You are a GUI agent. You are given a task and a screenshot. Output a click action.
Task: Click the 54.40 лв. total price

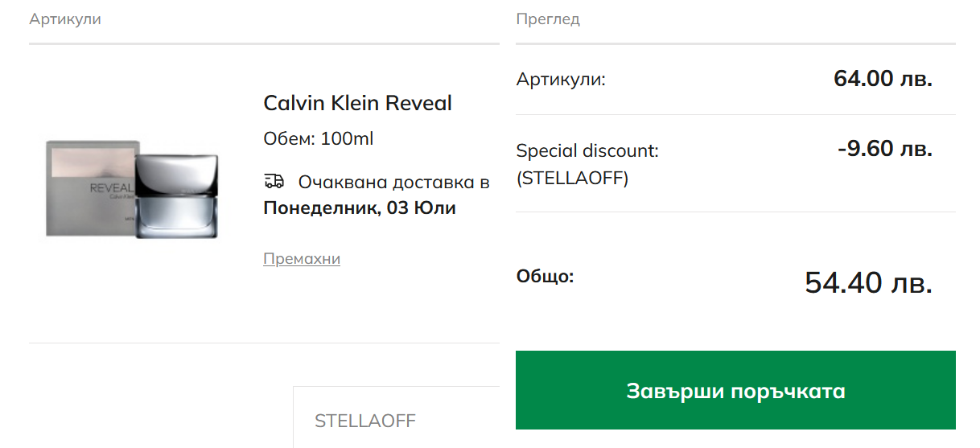pyautogui.click(x=868, y=282)
